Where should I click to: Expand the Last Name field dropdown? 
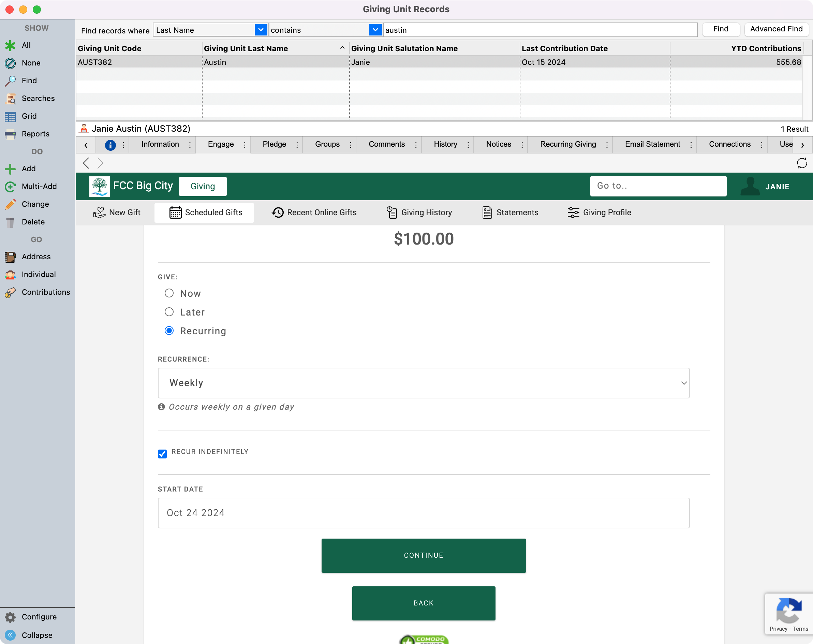pyautogui.click(x=261, y=30)
